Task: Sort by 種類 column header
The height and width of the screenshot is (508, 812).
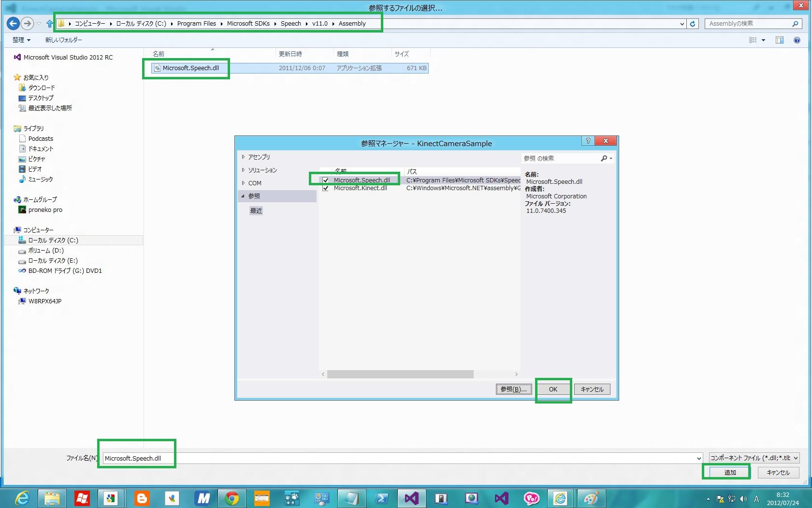Action: (343, 54)
